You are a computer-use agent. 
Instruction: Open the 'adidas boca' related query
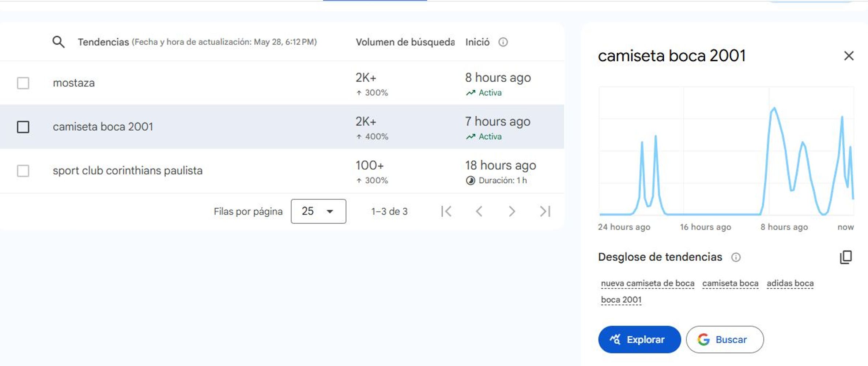click(x=790, y=283)
